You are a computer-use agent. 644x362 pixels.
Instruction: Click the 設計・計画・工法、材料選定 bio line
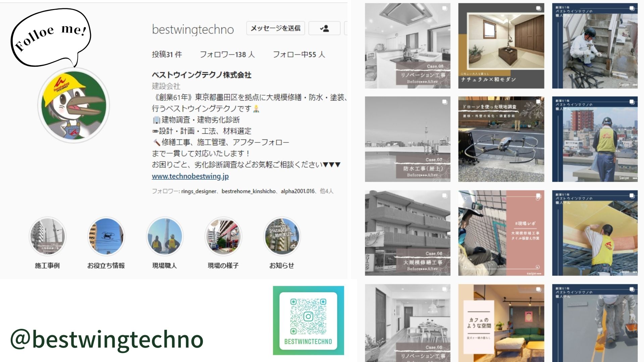click(x=202, y=131)
